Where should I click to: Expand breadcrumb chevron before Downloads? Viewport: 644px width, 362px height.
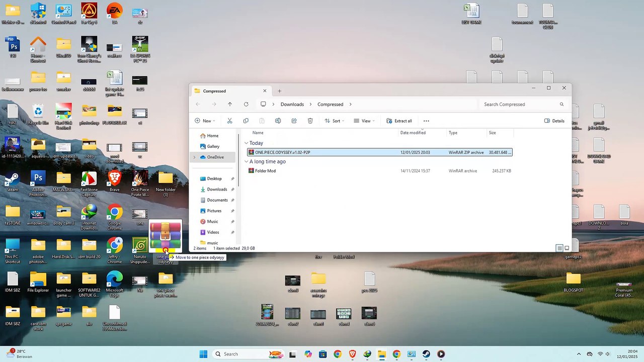point(273,104)
